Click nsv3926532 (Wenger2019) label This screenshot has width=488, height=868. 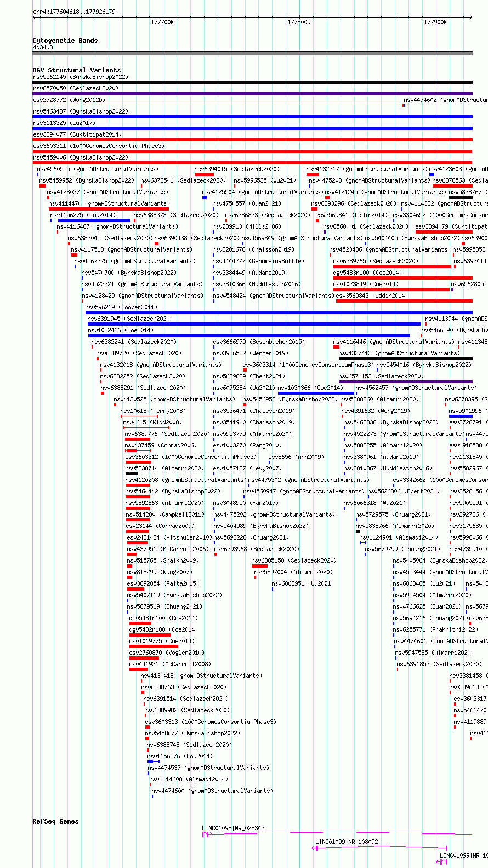(x=250, y=353)
